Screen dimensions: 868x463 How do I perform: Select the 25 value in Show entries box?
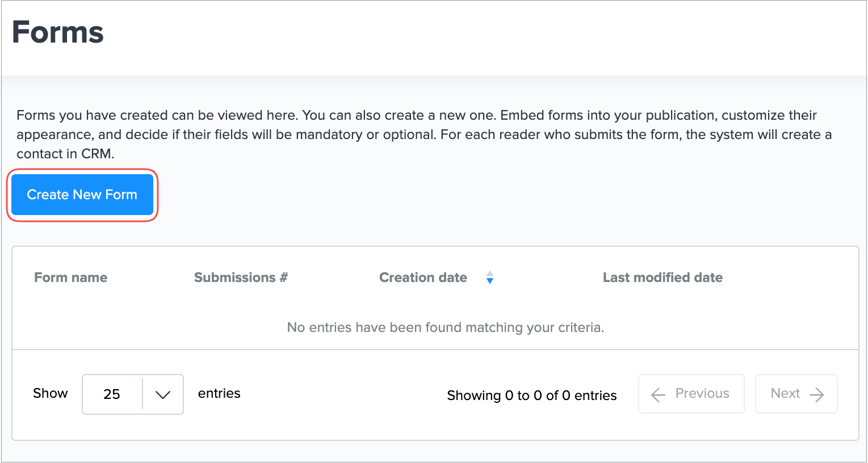click(112, 394)
